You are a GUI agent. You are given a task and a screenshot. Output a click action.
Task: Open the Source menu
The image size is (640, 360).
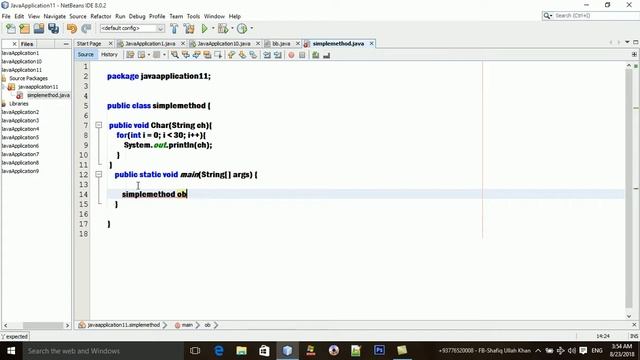click(x=78, y=16)
